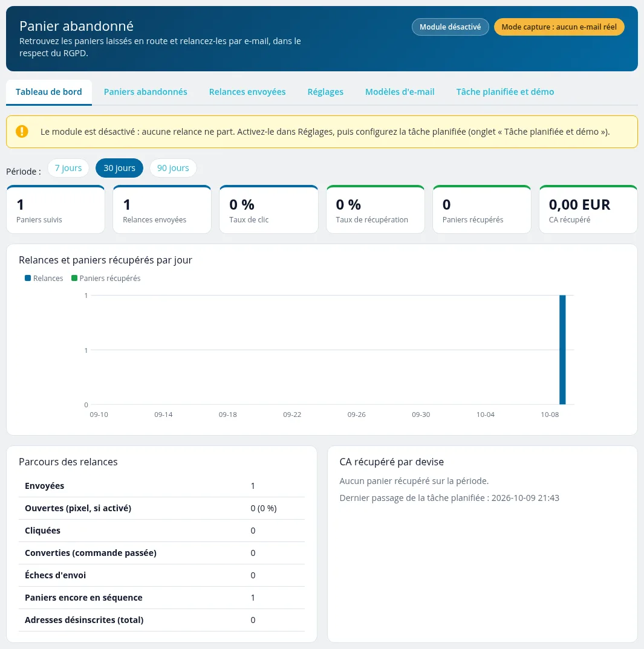
Task: Click the 09-22 date label on chart axis
Action: point(292,415)
